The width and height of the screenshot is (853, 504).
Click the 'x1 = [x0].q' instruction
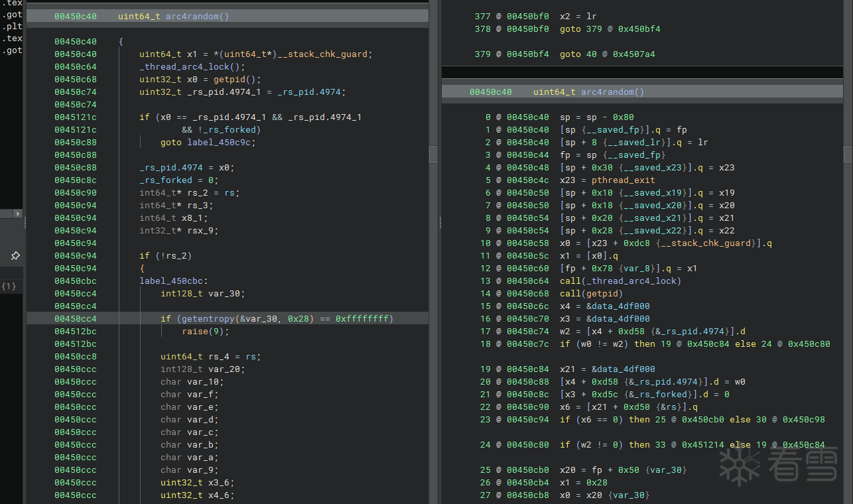[589, 256]
